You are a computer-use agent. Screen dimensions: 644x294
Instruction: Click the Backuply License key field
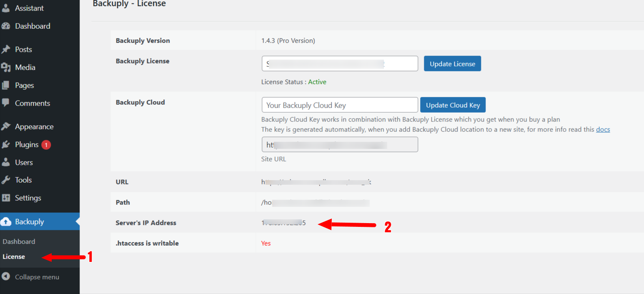(x=340, y=64)
